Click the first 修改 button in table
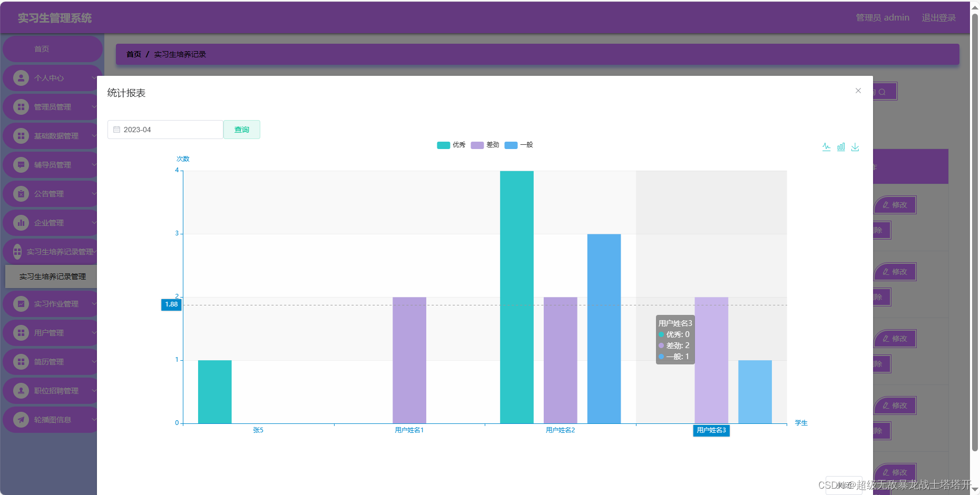Viewport: 980px width, 495px height. click(x=895, y=205)
